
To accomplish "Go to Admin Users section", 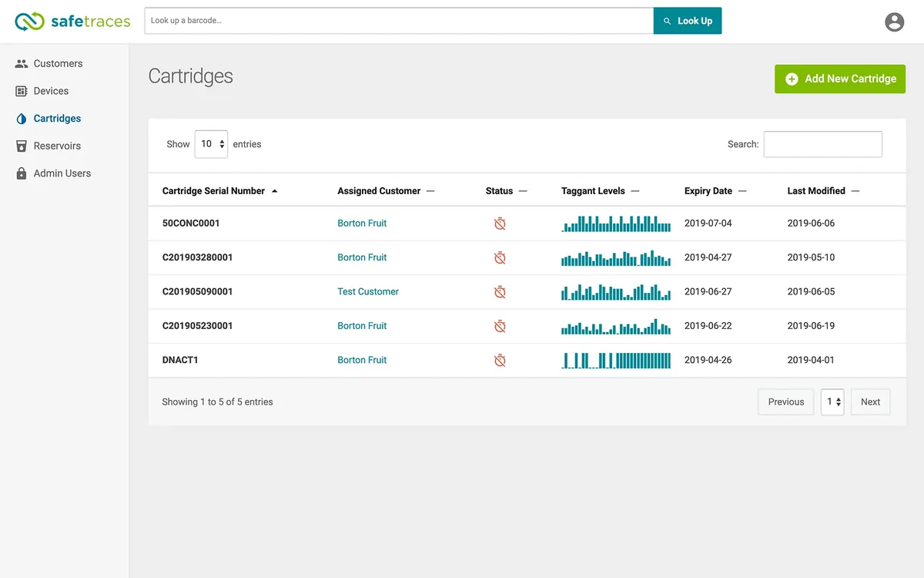I will coord(62,173).
